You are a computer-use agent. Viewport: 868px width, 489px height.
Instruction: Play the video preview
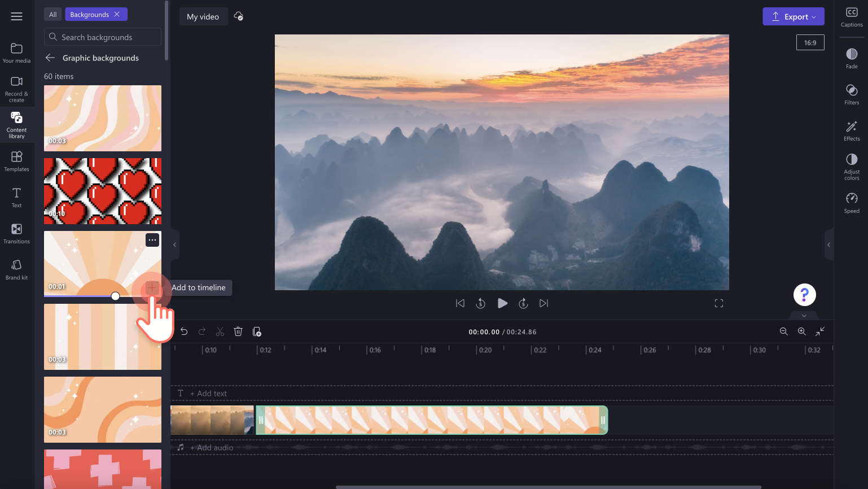502,303
